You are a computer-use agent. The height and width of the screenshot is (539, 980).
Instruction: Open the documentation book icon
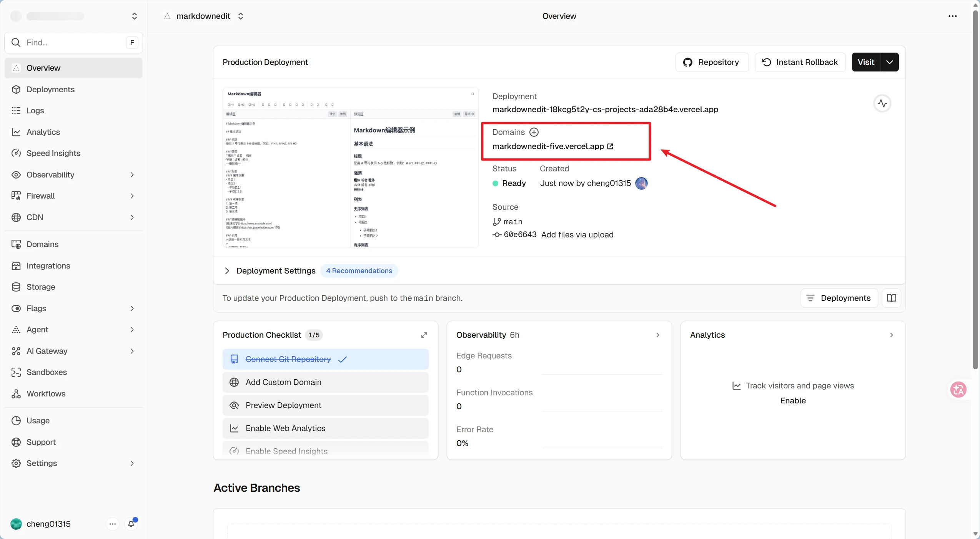892,298
